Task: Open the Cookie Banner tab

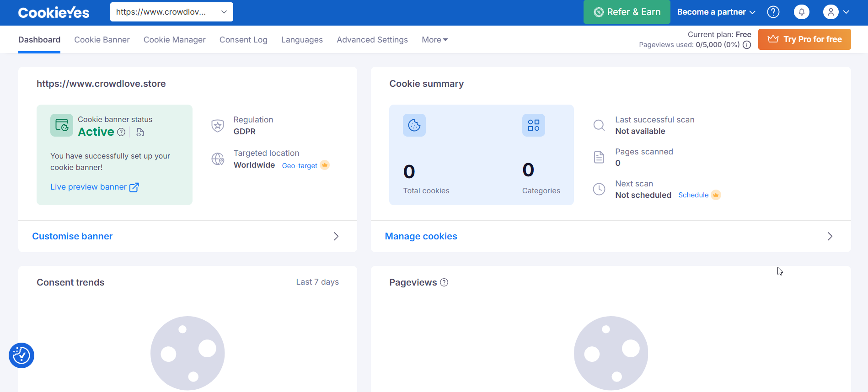Action: (x=102, y=40)
